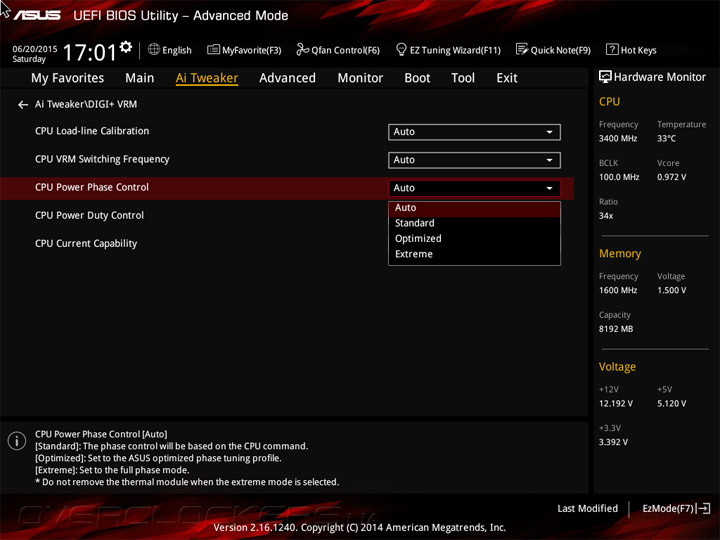The width and height of the screenshot is (720, 540).
Task: Click the settings gear next to the clock
Action: coord(126,47)
